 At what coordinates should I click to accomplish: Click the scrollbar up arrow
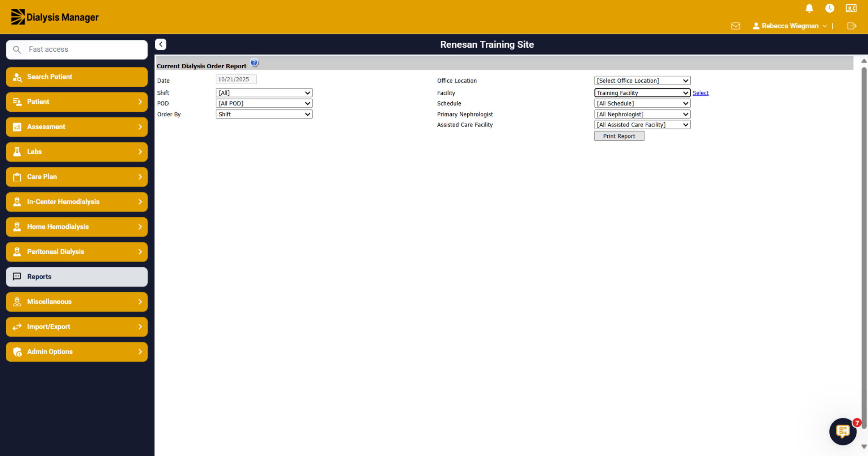pos(864,61)
